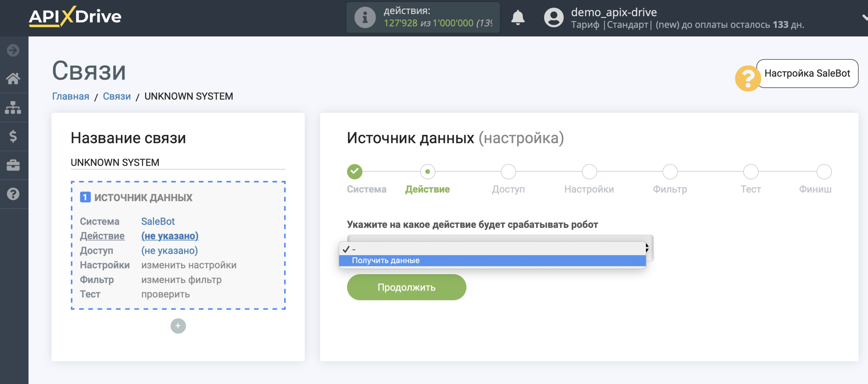This screenshot has height=384, width=868.
Task: Click the user avatar icon
Action: [554, 17]
